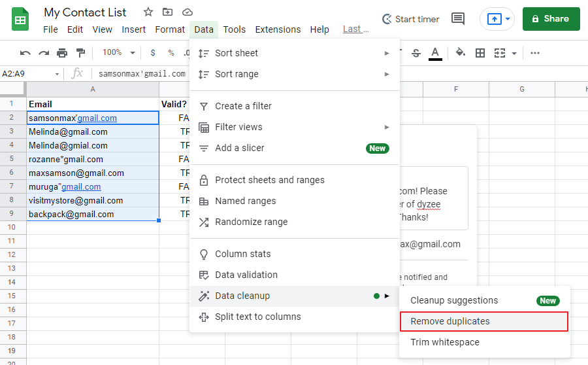Select column G header
588x365 pixels.
click(x=522, y=89)
